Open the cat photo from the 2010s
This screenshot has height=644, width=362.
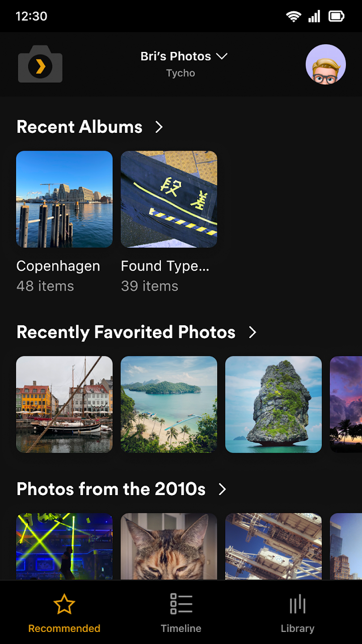[169, 547]
